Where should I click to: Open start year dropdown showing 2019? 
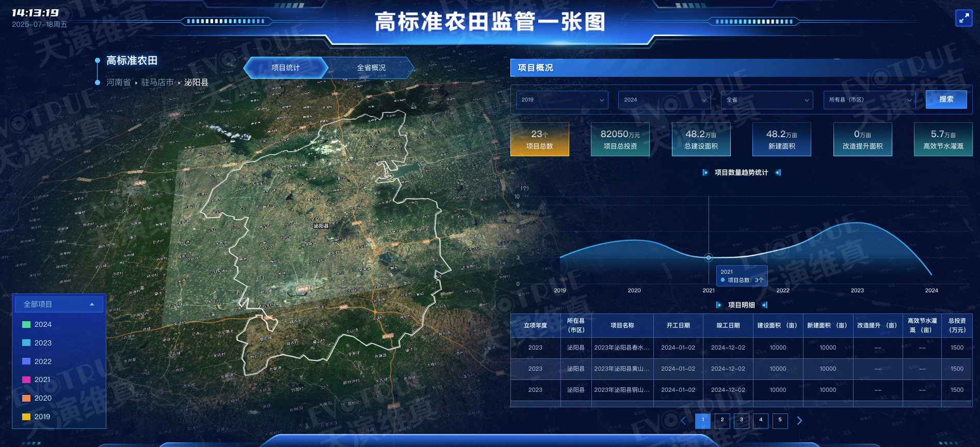tap(562, 100)
